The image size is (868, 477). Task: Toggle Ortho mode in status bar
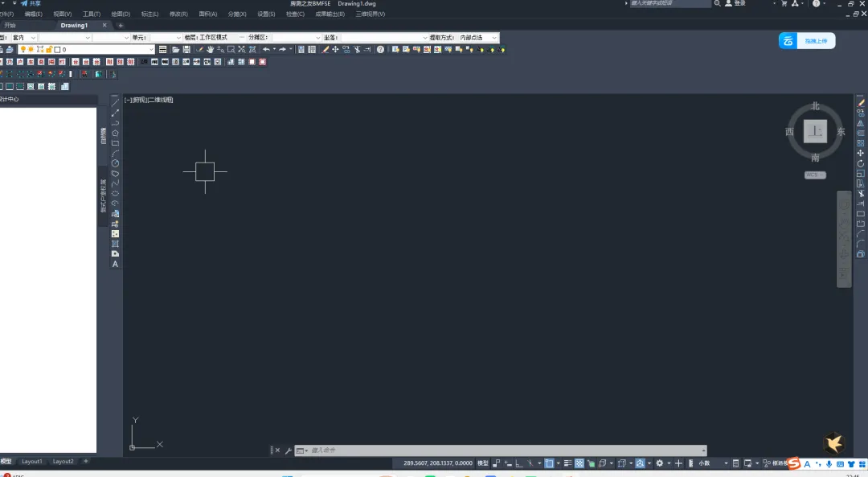pos(518,463)
